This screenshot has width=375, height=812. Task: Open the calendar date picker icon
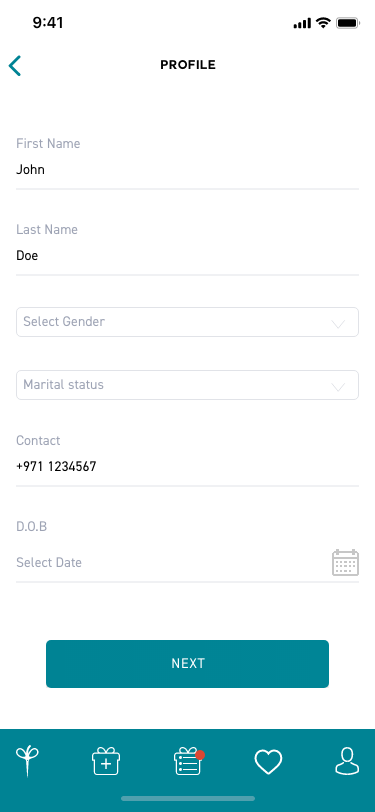[345, 563]
